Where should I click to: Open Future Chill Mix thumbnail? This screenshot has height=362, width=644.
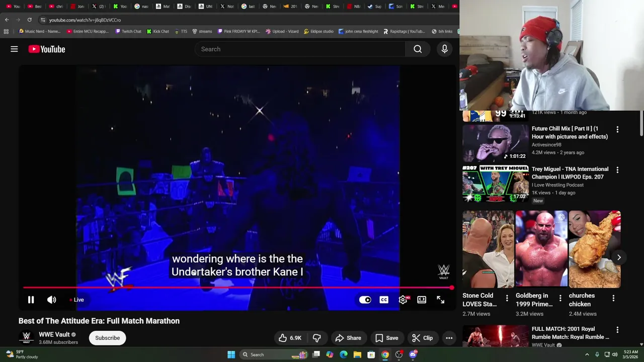pos(495,142)
